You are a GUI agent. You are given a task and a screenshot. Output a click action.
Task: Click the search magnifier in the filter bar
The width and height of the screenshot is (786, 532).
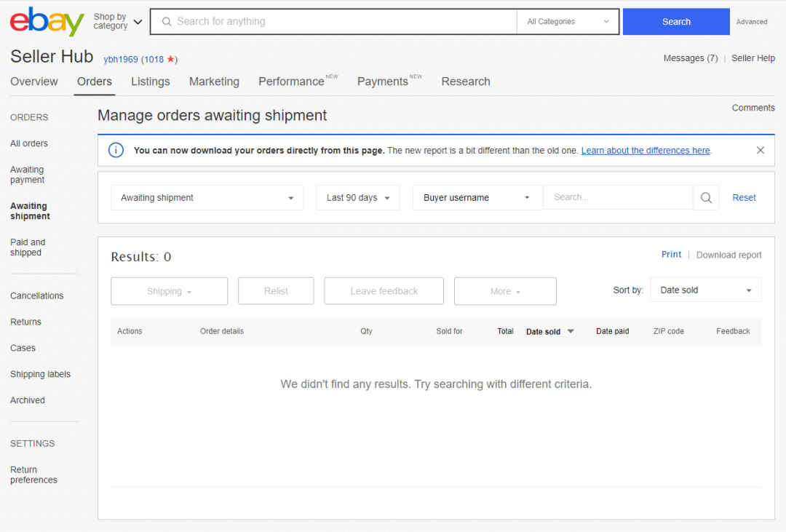click(x=705, y=197)
